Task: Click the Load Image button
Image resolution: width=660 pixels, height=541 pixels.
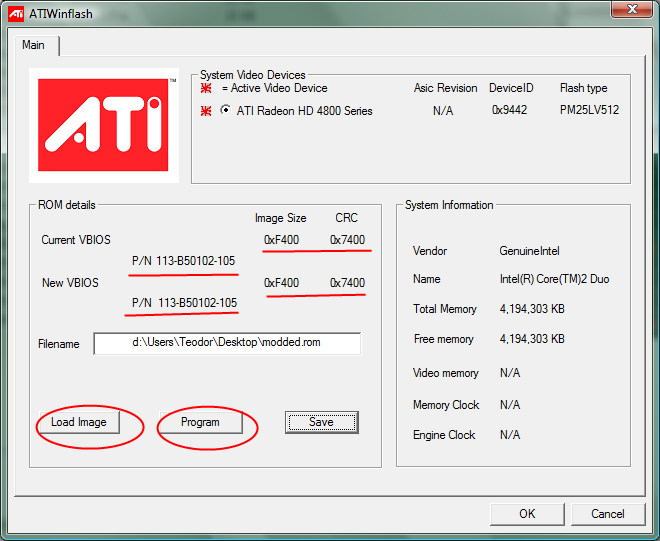Action: (x=79, y=422)
